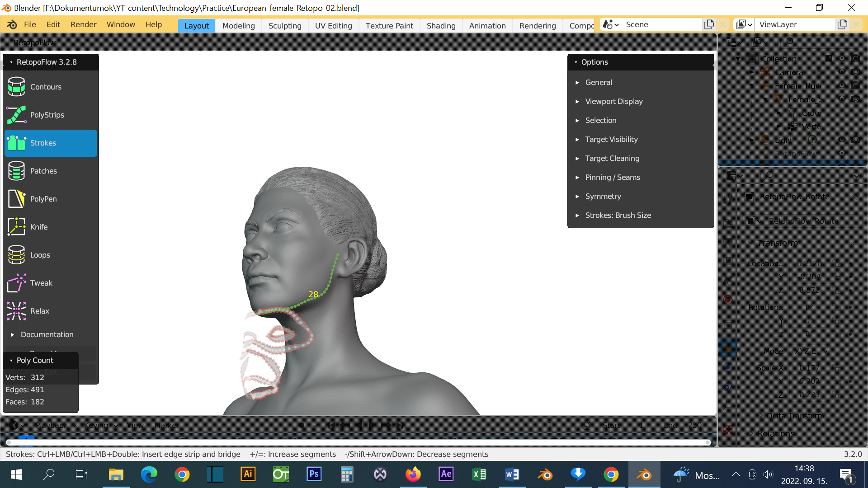Expand the Target Cleaning section

pos(612,158)
